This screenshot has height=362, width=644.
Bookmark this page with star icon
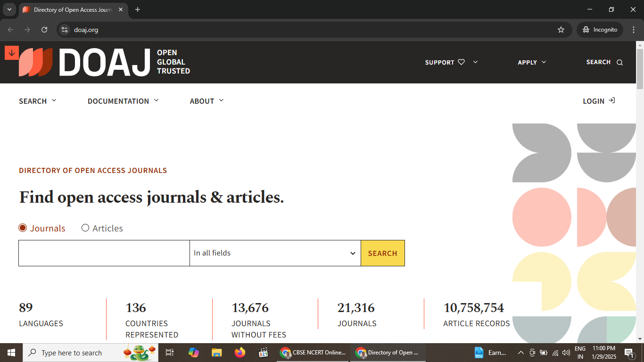[x=561, y=30]
